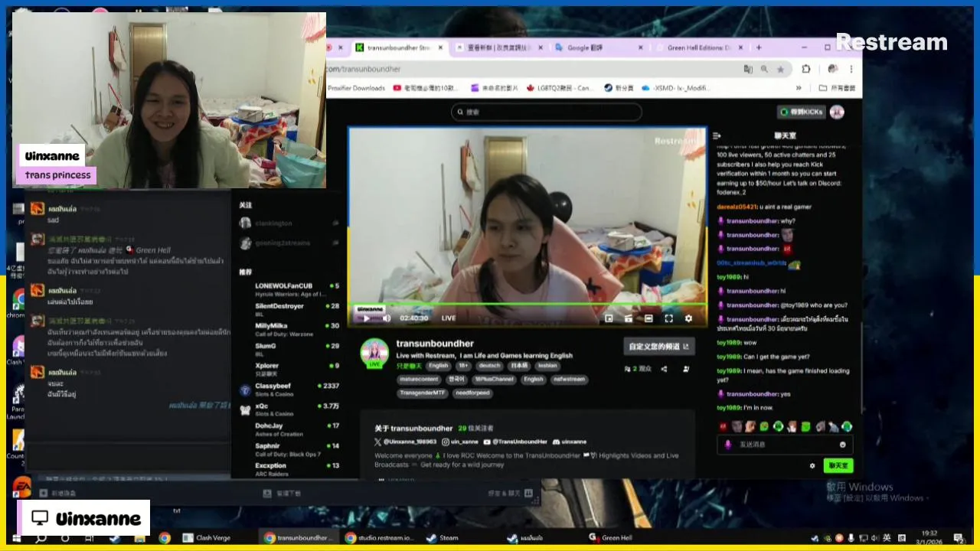Open LONEWOLFanCUB channel in sidebar

click(289, 289)
